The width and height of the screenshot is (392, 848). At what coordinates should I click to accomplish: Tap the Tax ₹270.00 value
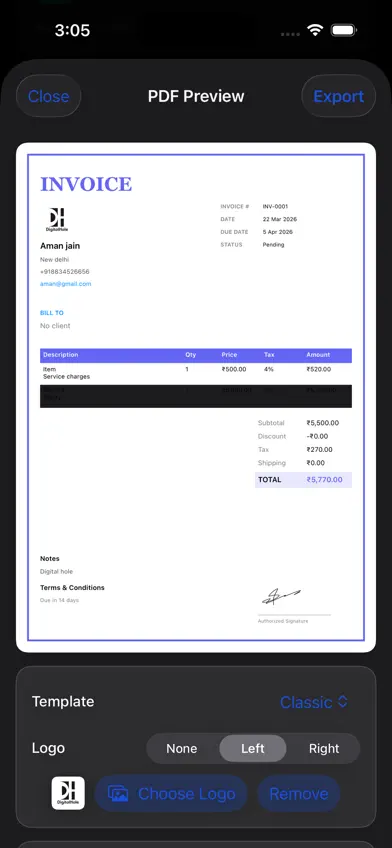click(x=320, y=449)
